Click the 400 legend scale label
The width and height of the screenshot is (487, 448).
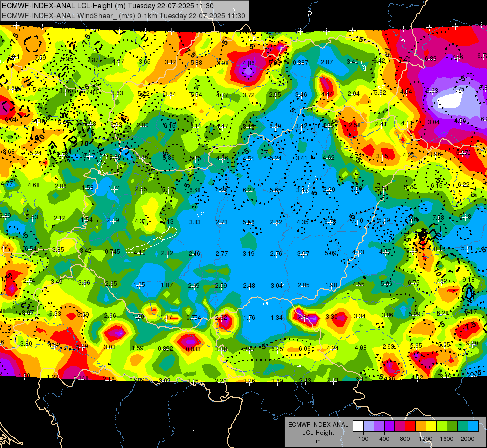(384, 439)
